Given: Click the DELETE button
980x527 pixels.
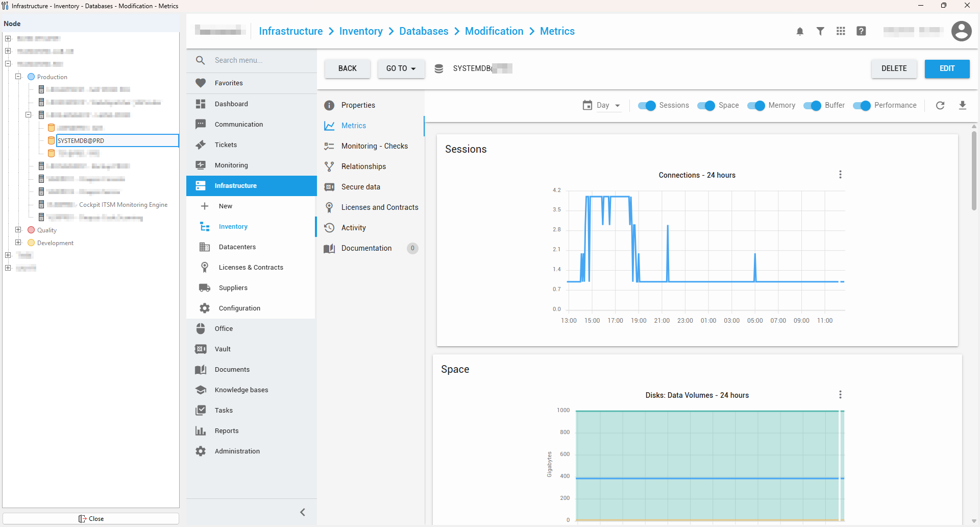Looking at the screenshot, I should pyautogui.click(x=894, y=68).
